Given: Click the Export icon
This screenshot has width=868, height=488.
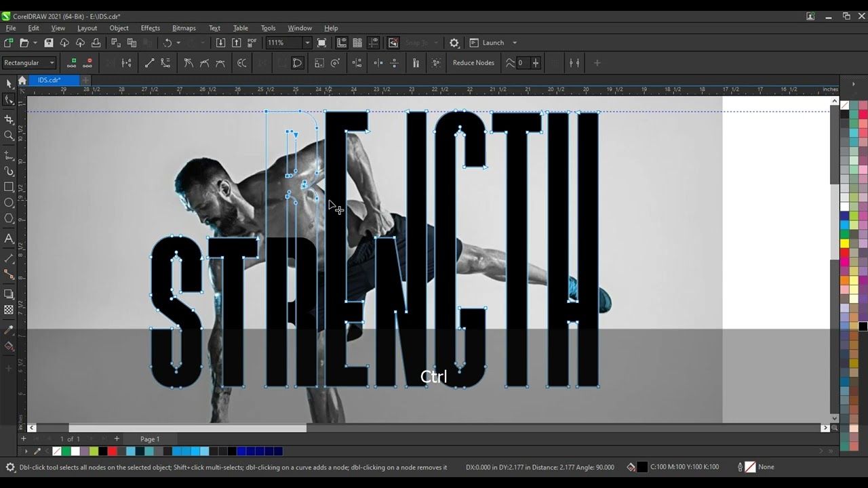Looking at the screenshot, I should coord(236,43).
